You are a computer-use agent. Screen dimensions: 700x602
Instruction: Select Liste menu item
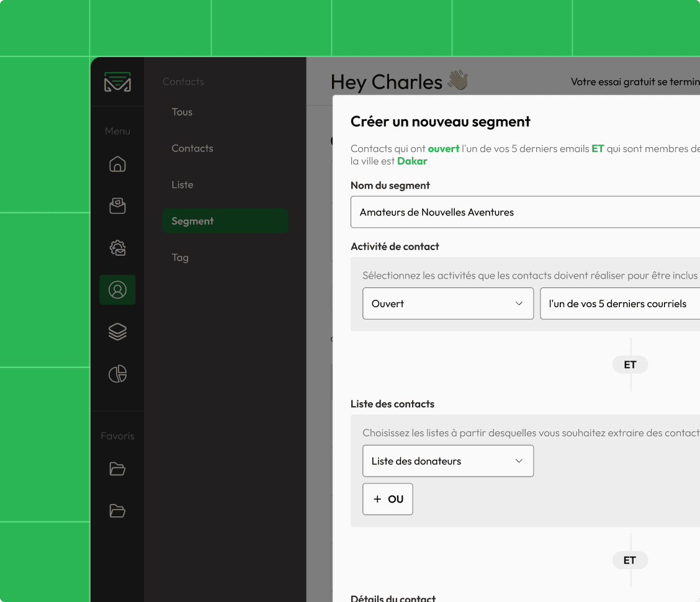(182, 185)
